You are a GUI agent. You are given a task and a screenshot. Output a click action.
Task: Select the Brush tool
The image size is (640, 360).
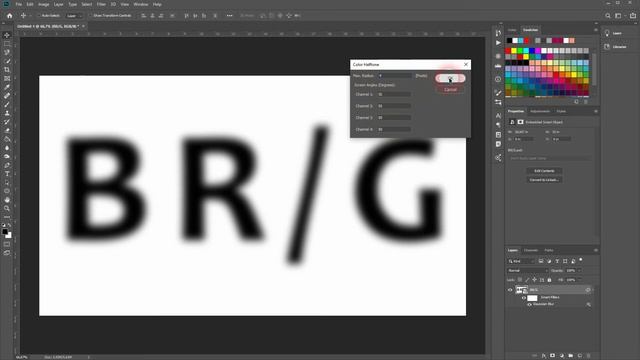click(x=7, y=104)
